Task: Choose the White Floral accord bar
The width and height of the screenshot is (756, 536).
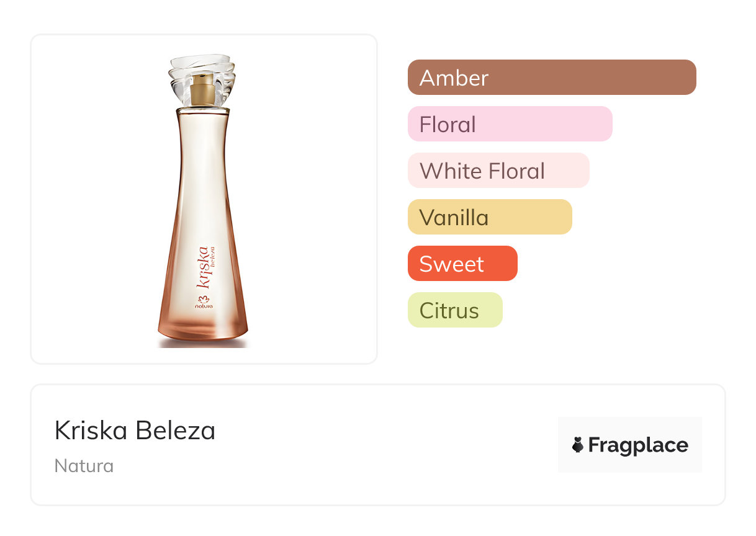Action: (x=498, y=171)
